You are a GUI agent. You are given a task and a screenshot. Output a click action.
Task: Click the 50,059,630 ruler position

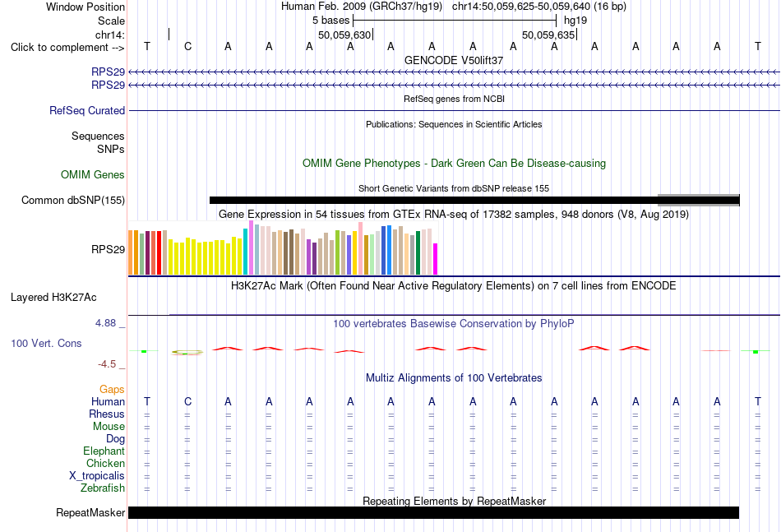344,35
